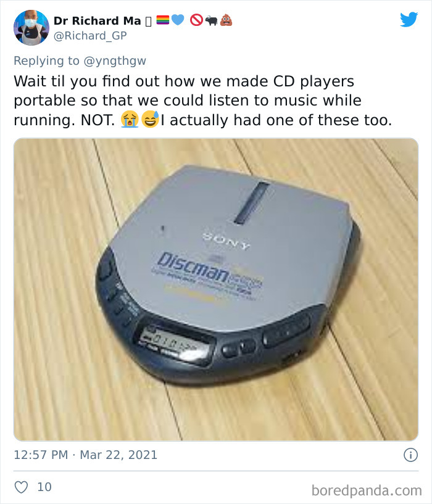Open the Dr Richard Ma display name

pos(97,20)
